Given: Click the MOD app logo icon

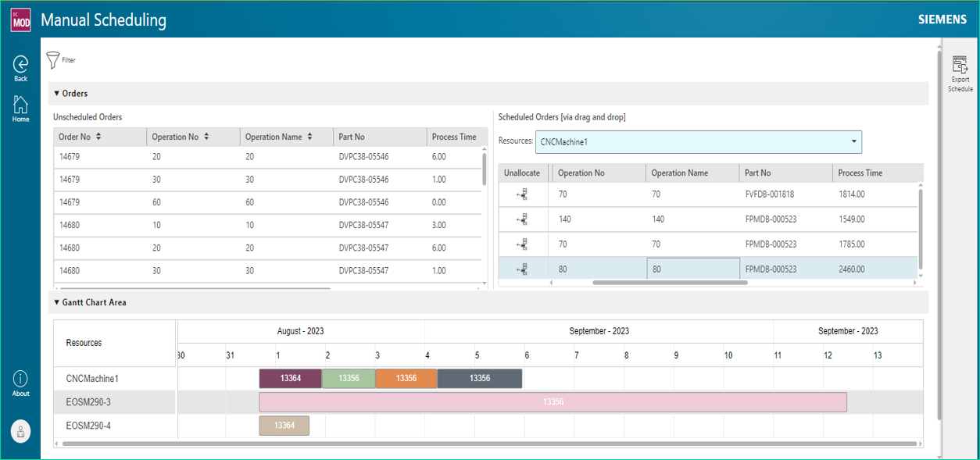Looking at the screenshot, I should [x=20, y=20].
